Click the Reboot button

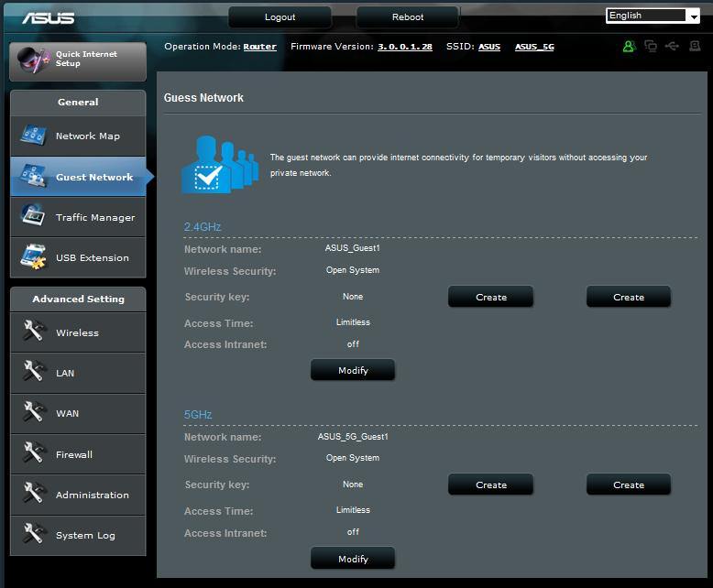click(408, 17)
